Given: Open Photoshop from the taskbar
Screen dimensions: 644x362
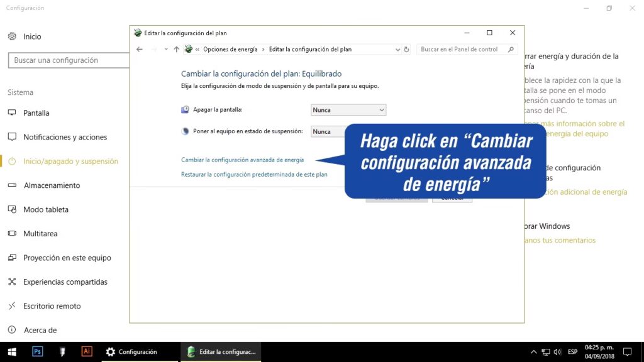Looking at the screenshot, I should 37,352.
